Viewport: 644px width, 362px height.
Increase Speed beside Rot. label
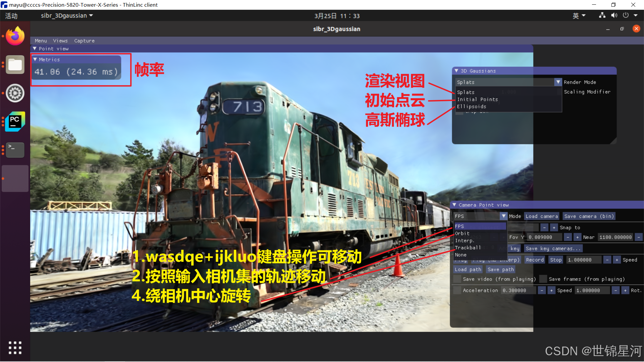[625, 290]
